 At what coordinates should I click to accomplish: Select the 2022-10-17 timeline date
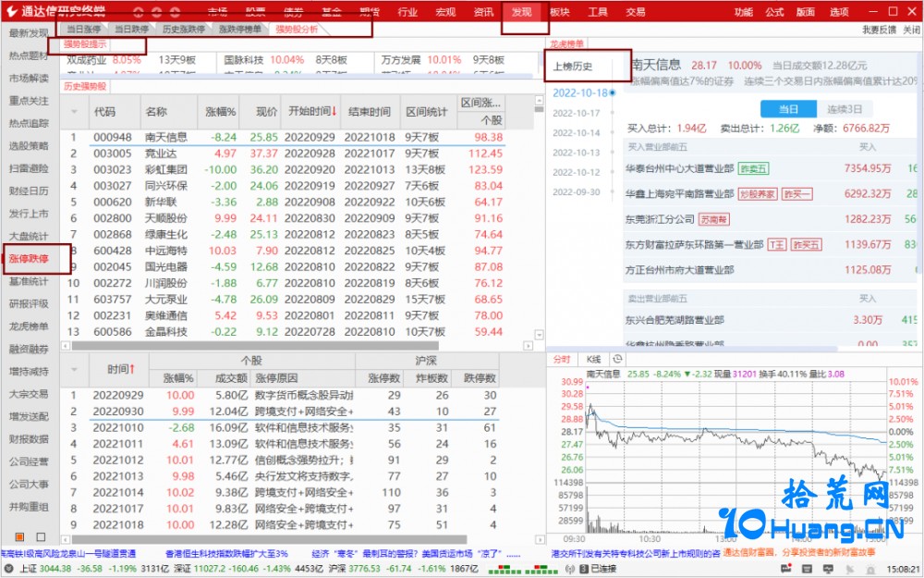click(x=577, y=113)
